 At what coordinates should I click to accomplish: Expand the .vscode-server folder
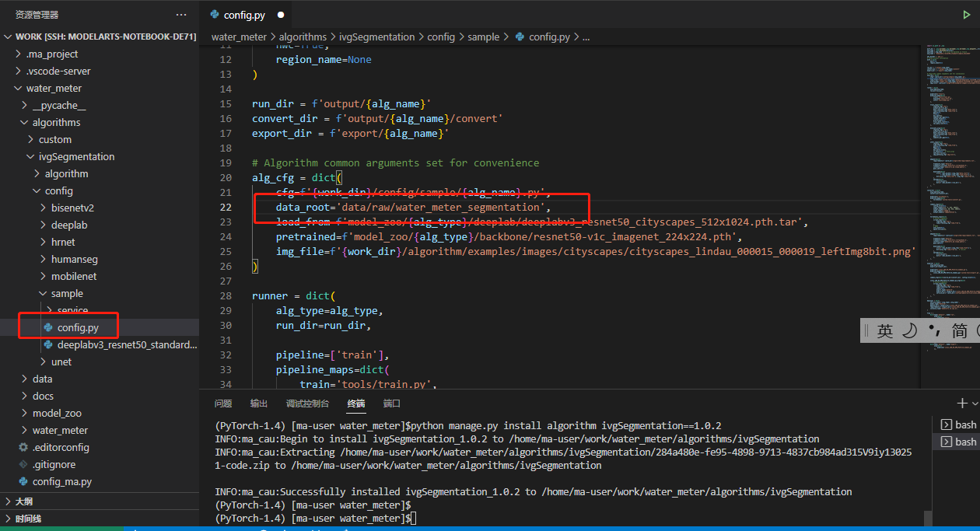pos(100,71)
